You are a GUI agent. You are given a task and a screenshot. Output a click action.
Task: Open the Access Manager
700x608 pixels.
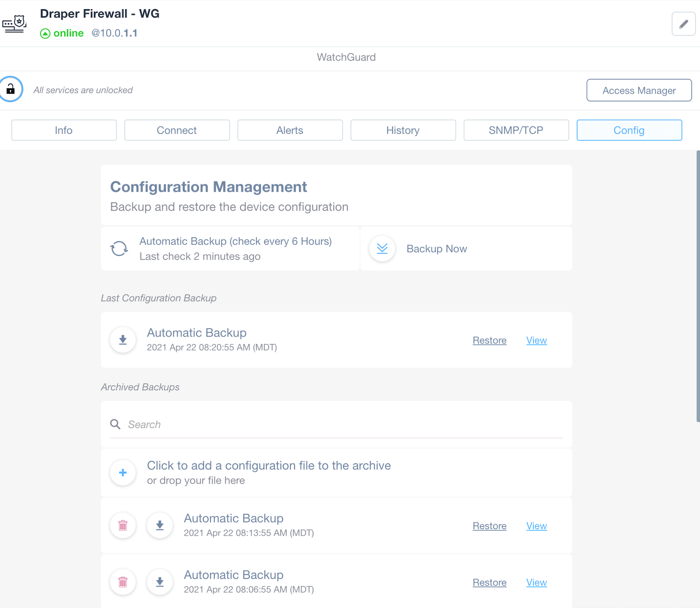639,90
